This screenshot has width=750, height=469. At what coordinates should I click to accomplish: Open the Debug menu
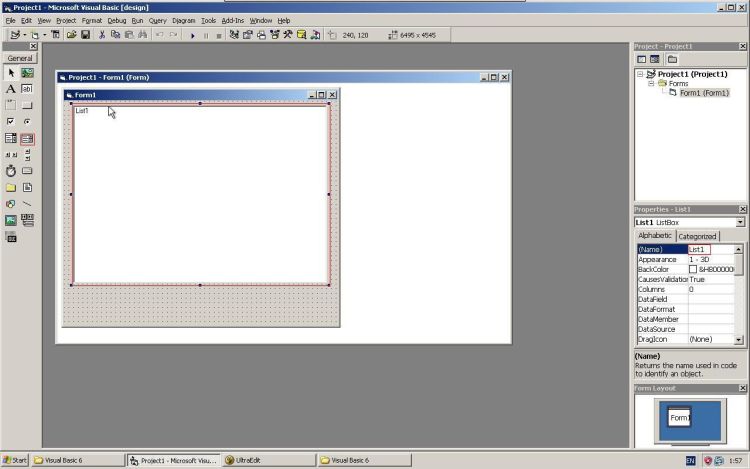[x=117, y=21]
